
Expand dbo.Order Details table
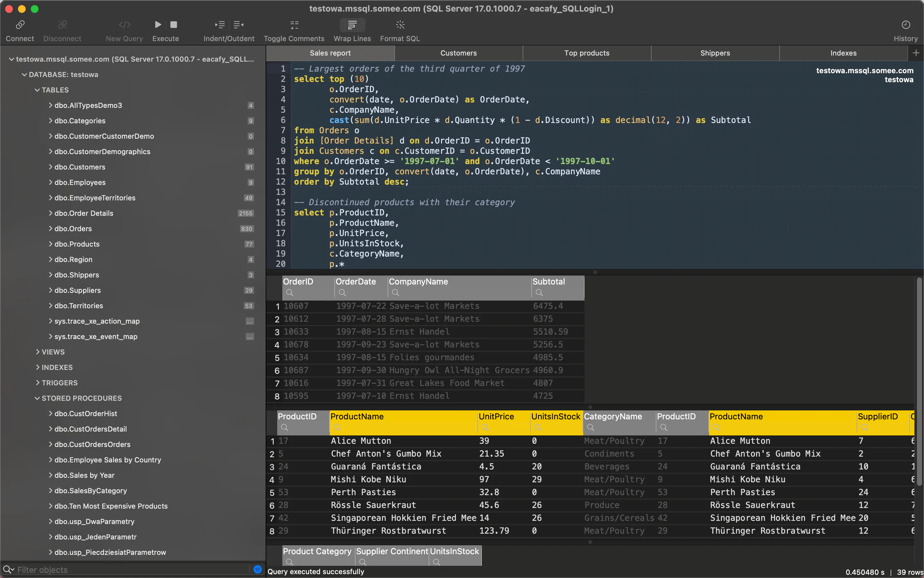[x=50, y=213]
